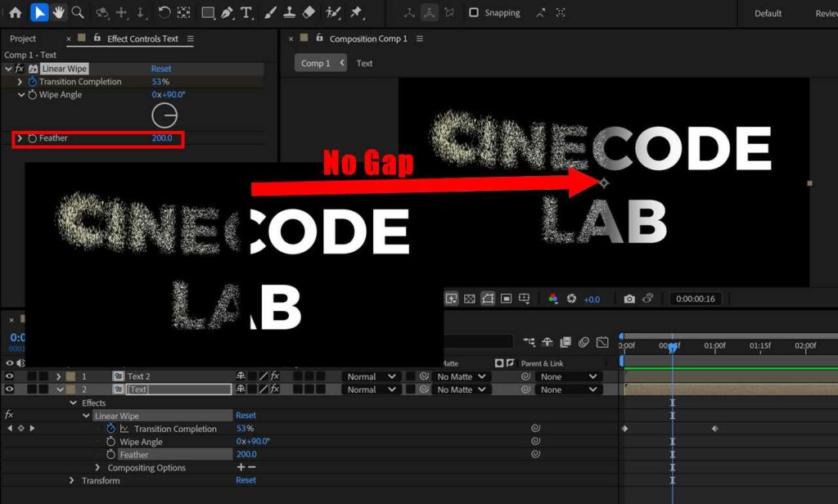Screen dimensions: 838x504
Task: Expand the Transform group
Action: 72,480
